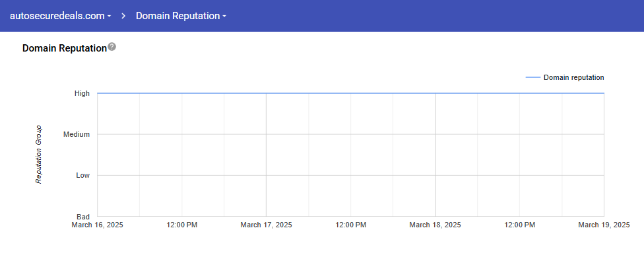Click the Medium reputation axis label

(x=77, y=134)
